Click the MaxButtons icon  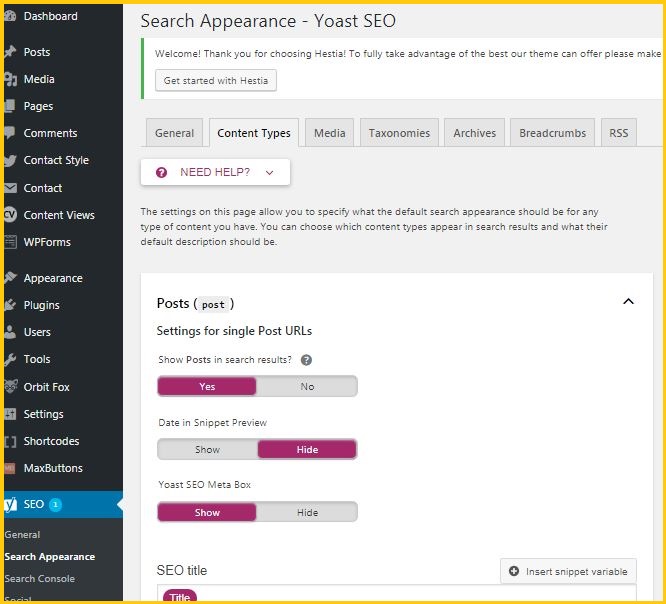point(10,468)
